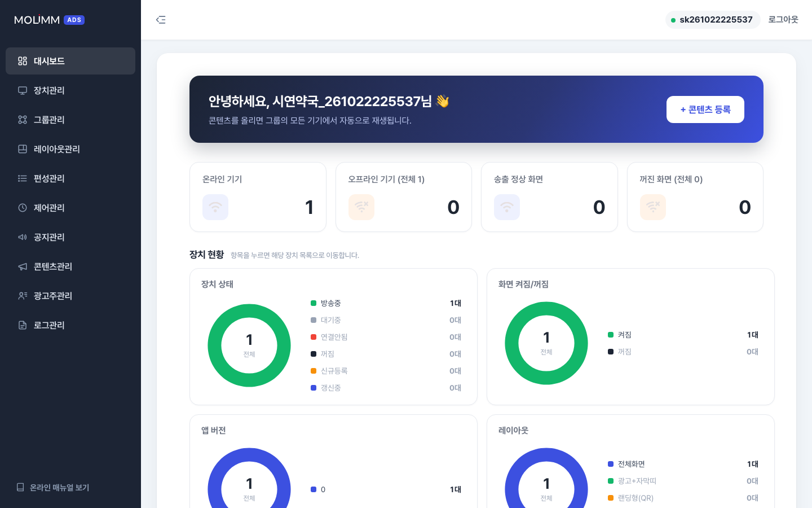
Task: Click the 로그관리 document icon
Action: pos(23,325)
